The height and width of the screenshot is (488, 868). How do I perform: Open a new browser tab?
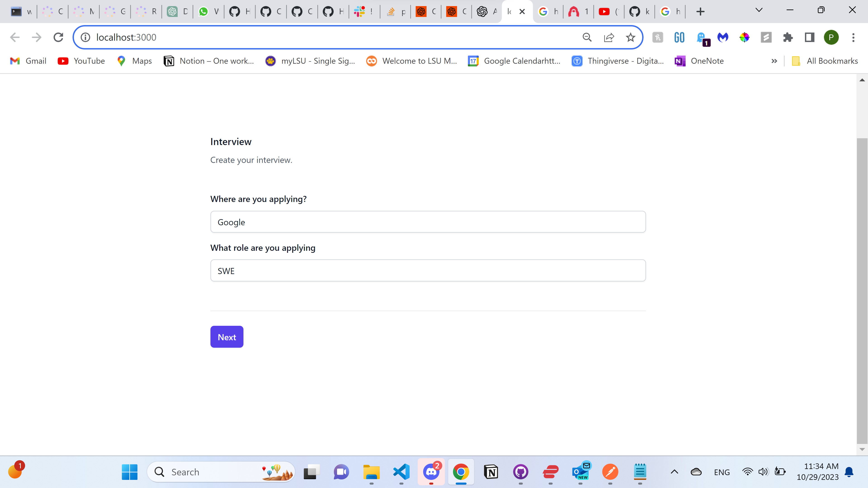click(700, 12)
